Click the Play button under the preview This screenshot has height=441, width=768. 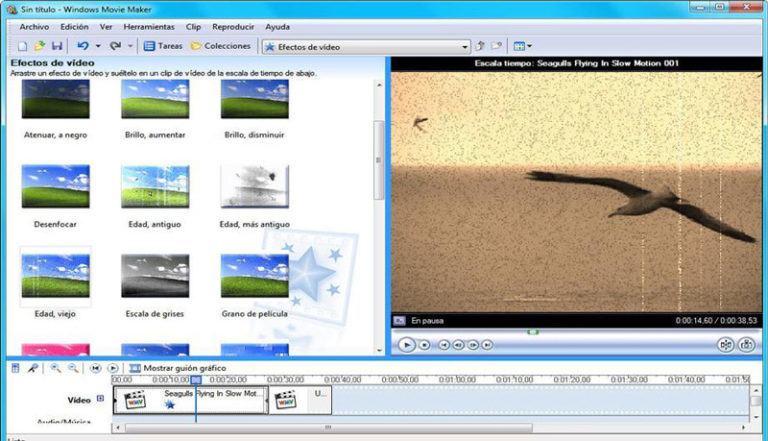(x=406, y=345)
